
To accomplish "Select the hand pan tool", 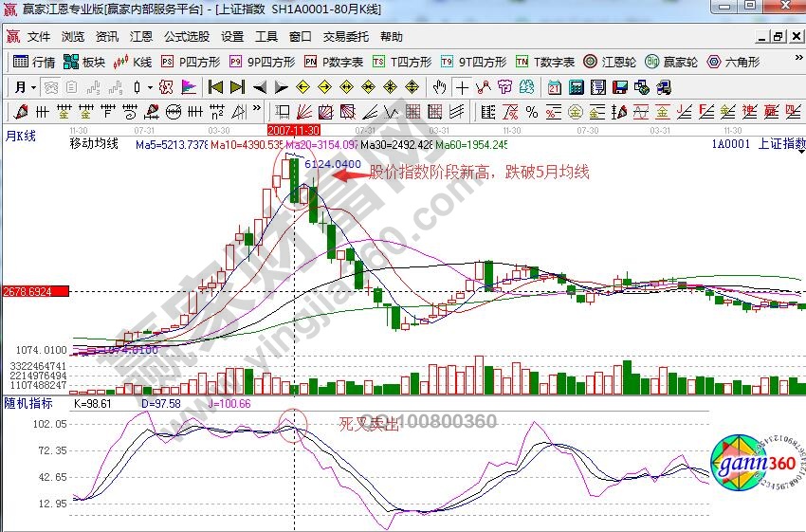I will point(439,87).
